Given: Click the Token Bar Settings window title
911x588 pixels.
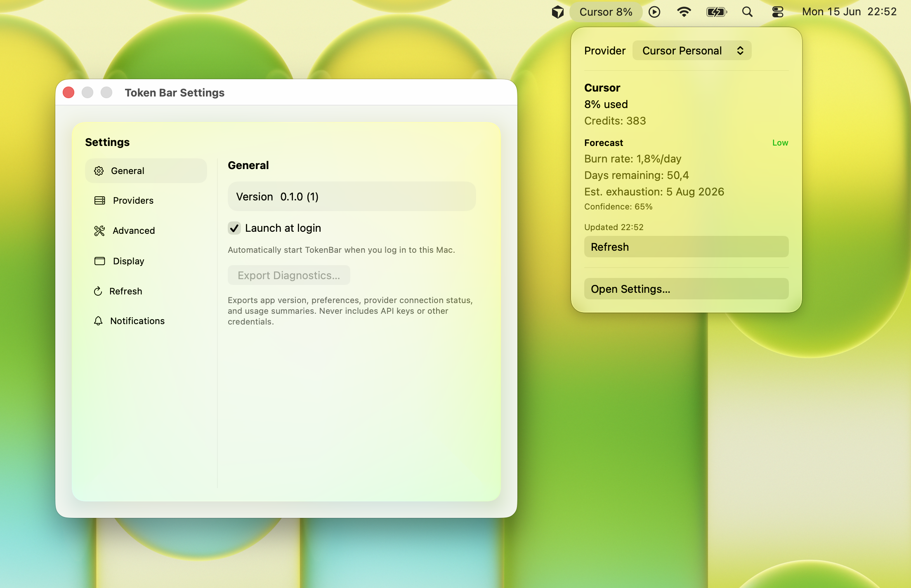Looking at the screenshot, I should coord(175,93).
